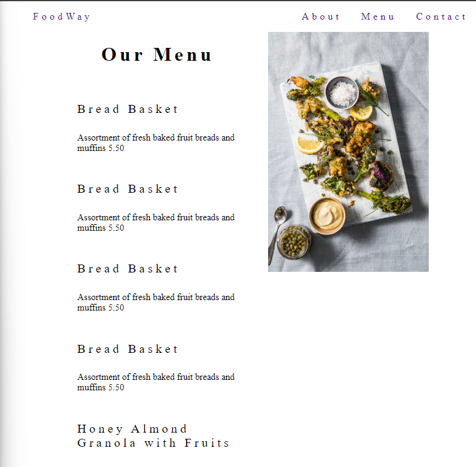
Task: Select the second Bread Basket heading
Action: click(128, 189)
